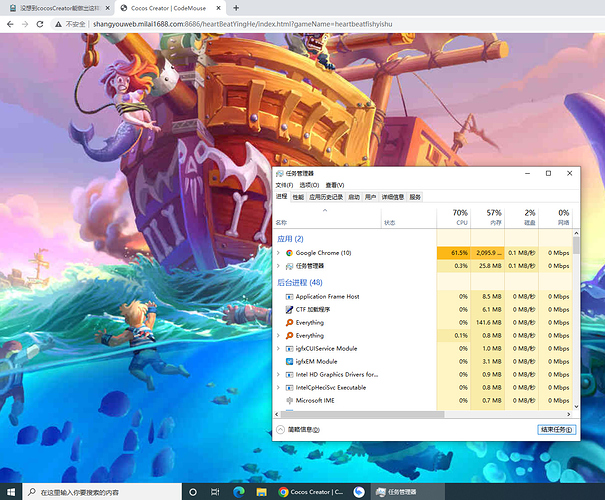The image size is (605, 500).
Task: Collapse details via 简略信息 toggle
Action: (298, 429)
